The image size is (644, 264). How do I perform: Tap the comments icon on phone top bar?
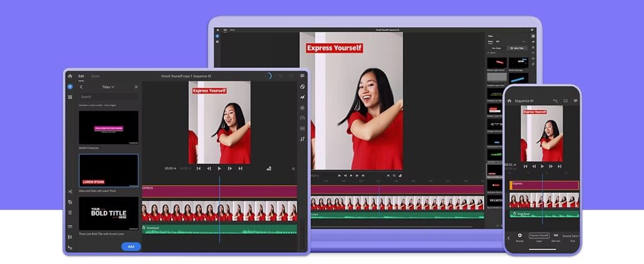[575, 101]
